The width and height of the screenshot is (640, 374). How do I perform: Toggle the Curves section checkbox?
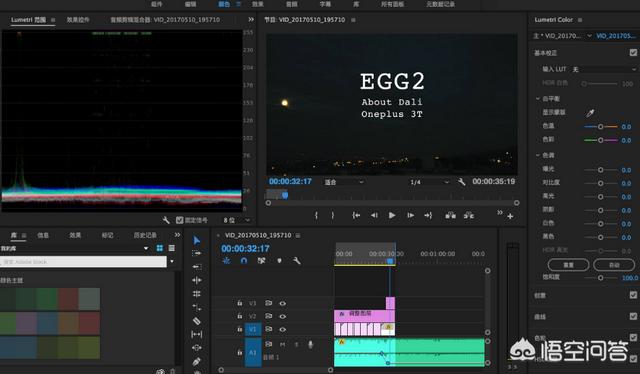tap(633, 316)
